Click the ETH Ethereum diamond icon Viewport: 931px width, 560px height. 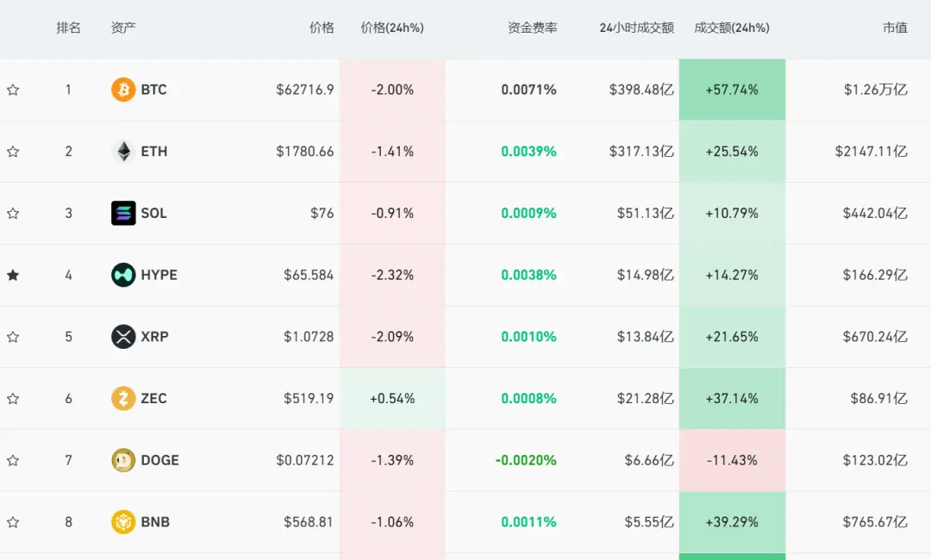coord(123,152)
